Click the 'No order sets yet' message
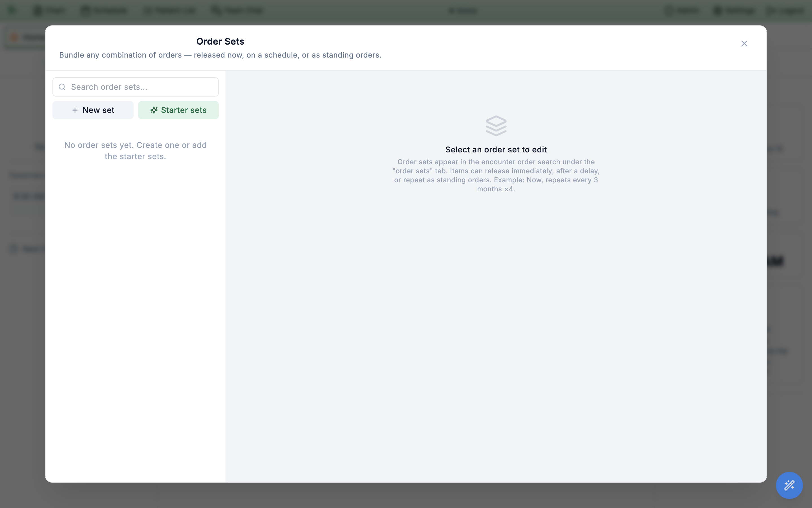This screenshot has width=812, height=508. coord(136,151)
